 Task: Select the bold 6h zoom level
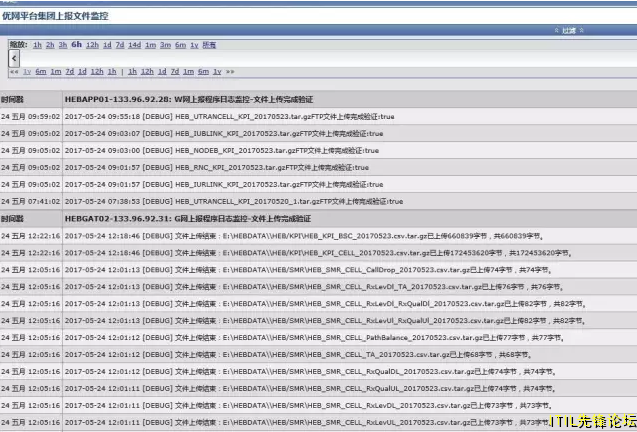[76, 45]
